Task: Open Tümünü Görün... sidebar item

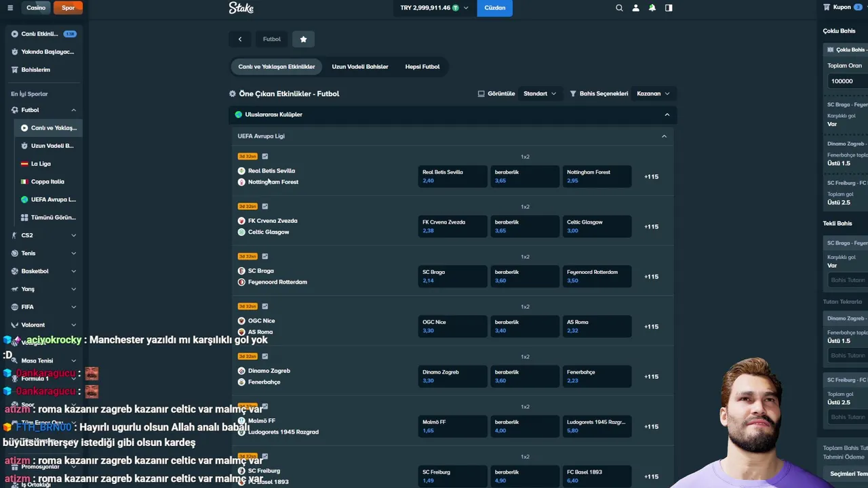Action: click(48, 218)
